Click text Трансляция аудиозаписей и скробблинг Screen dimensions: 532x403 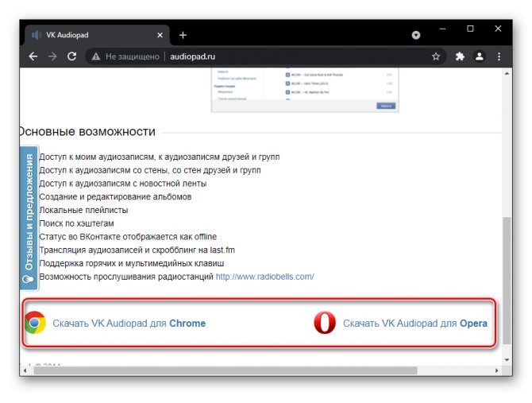(x=137, y=250)
